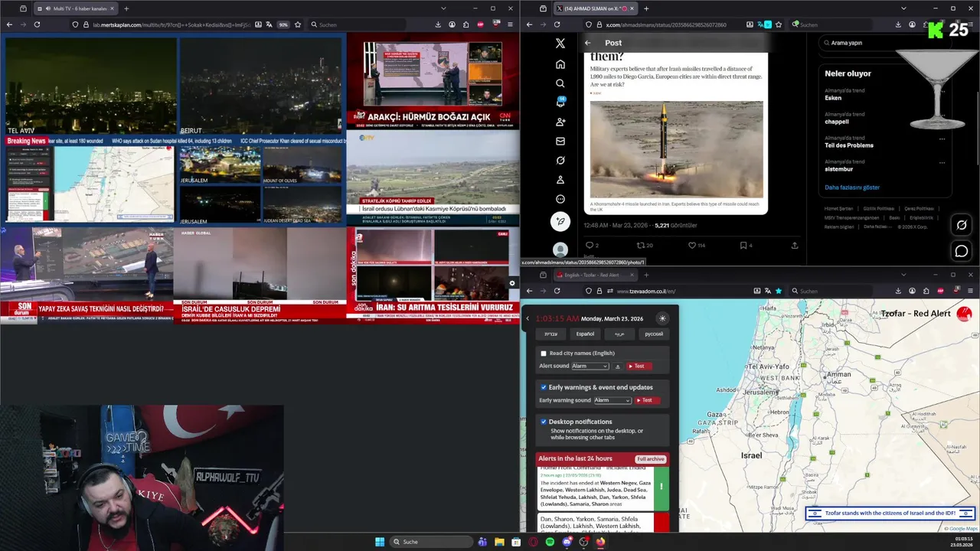The height and width of the screenshot is (551, 980).
Task: Open Home in the X sidebar
Action: pyautogui.click(x=560, y=64)
